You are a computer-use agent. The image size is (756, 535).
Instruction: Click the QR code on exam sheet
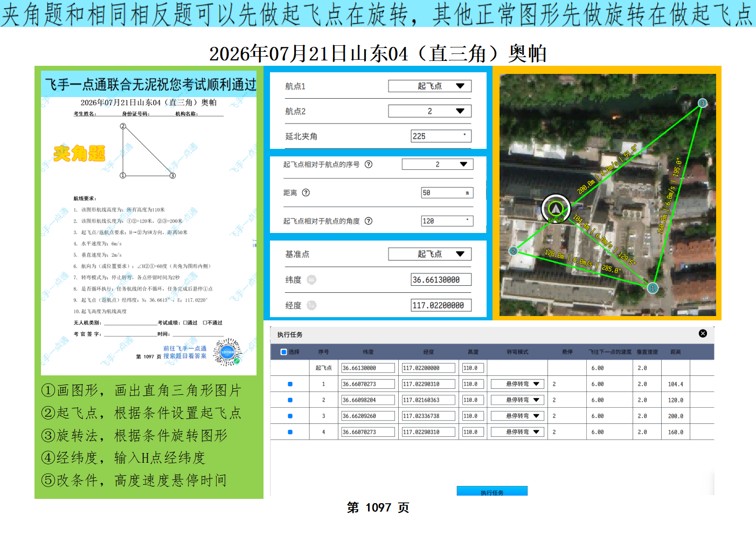(227, 352)
